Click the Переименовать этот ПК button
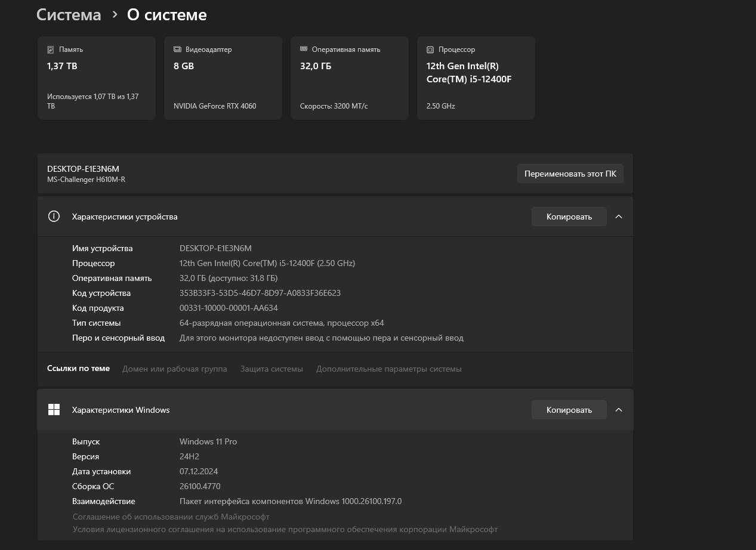Screen dimensions: 756x550 [570, 174]
